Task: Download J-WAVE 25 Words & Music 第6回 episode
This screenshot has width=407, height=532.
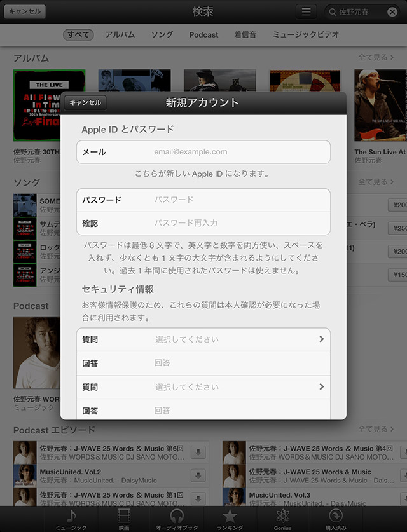Action: 198,453
